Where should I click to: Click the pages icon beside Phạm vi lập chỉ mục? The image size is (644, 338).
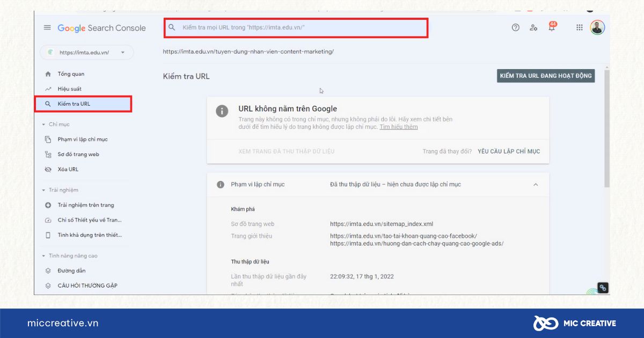click(48, 139)
